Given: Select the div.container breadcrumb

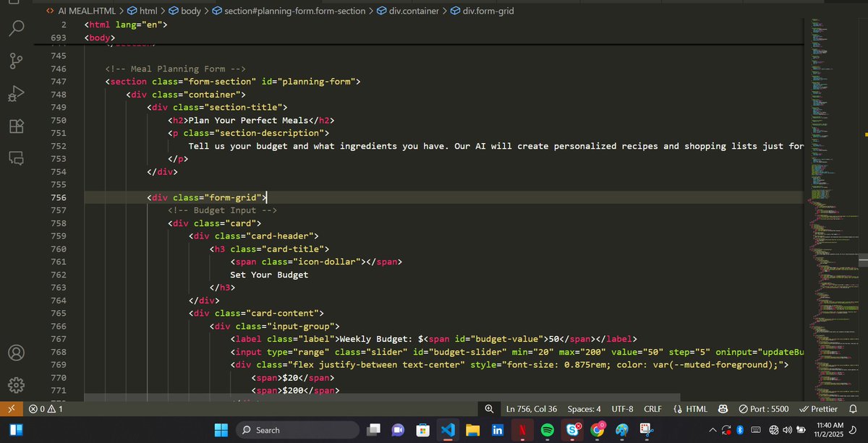Looking at the screenshot, I should tap(408, 12).
